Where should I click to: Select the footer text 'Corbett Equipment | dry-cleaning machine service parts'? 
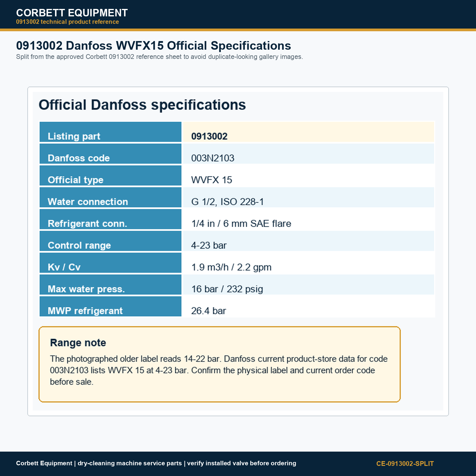pos(99,463)
